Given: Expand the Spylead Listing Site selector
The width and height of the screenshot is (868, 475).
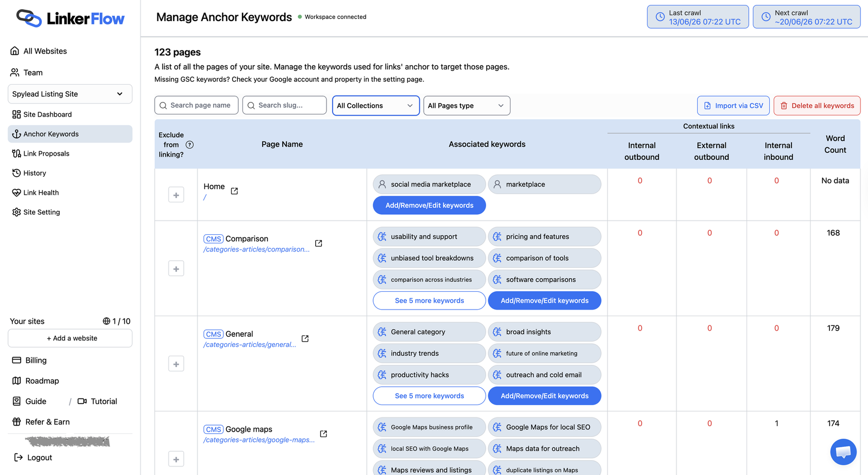Looking at the screenshot, I should 70,94.
